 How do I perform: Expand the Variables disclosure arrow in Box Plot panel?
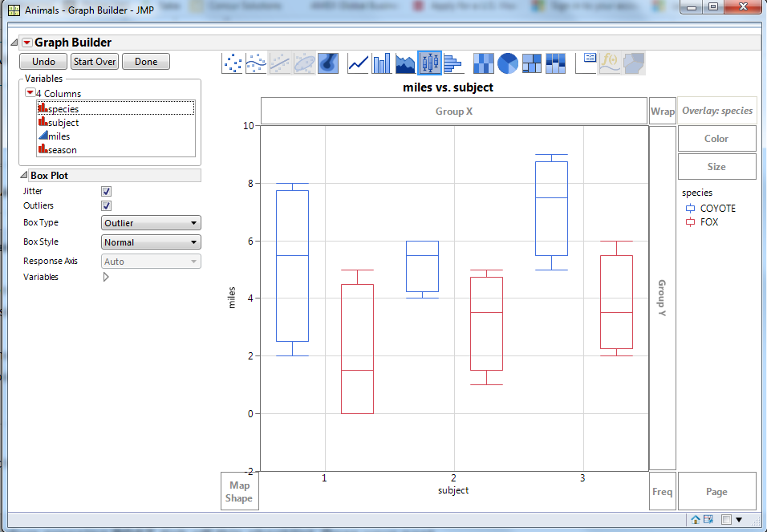(105, 277)
